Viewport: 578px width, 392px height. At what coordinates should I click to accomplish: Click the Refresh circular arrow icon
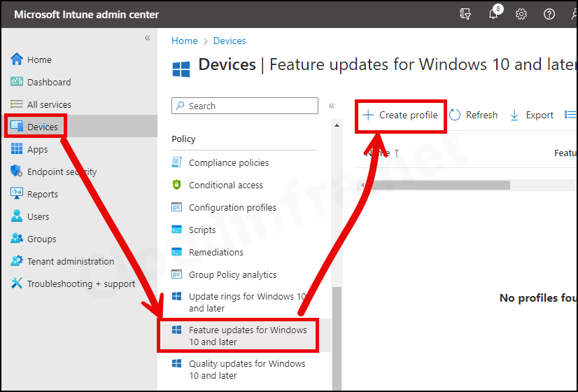click(455, 115)
